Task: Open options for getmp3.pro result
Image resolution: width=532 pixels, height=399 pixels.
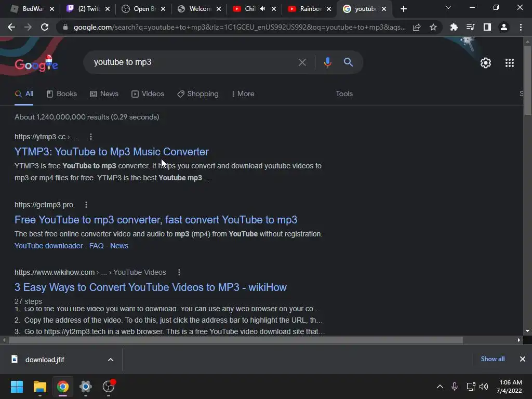Action: coord(86,205)
